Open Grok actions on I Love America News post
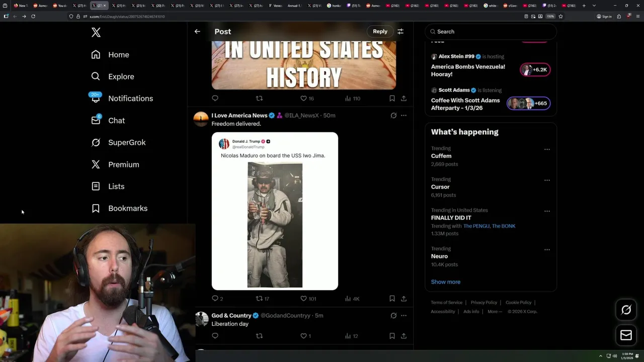 (x=393, y=116)
